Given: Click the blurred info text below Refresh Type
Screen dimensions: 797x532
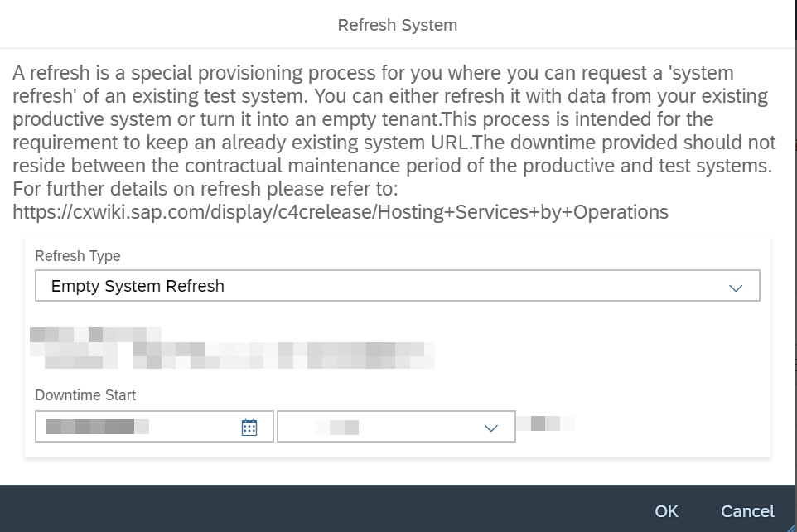Looking at the screenshot, I should point(232,348).
